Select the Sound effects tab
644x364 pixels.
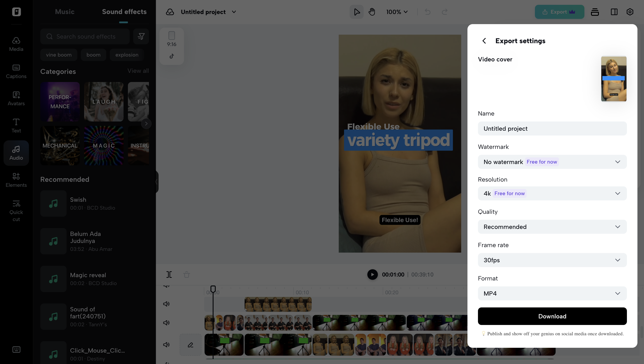pos(124,12)
